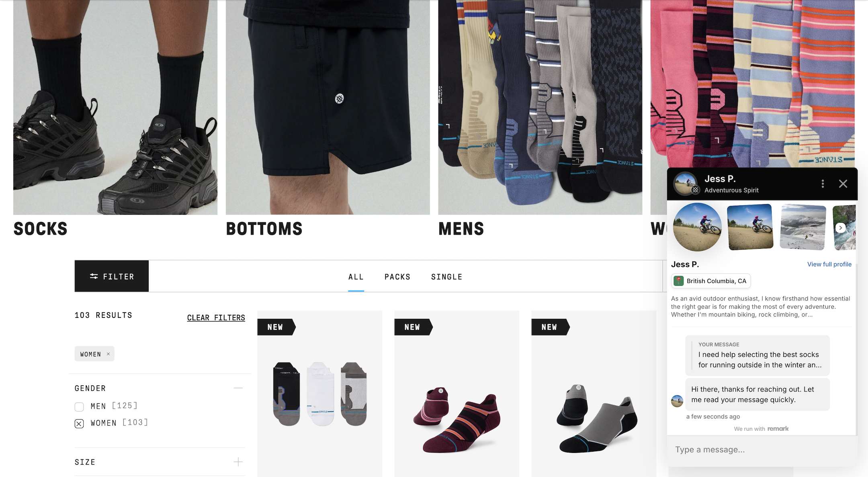Image resolution: width=868 pixels, height=477 pixels.
Task: Close the Jess P. chat widget
Action: click(843, 184)
